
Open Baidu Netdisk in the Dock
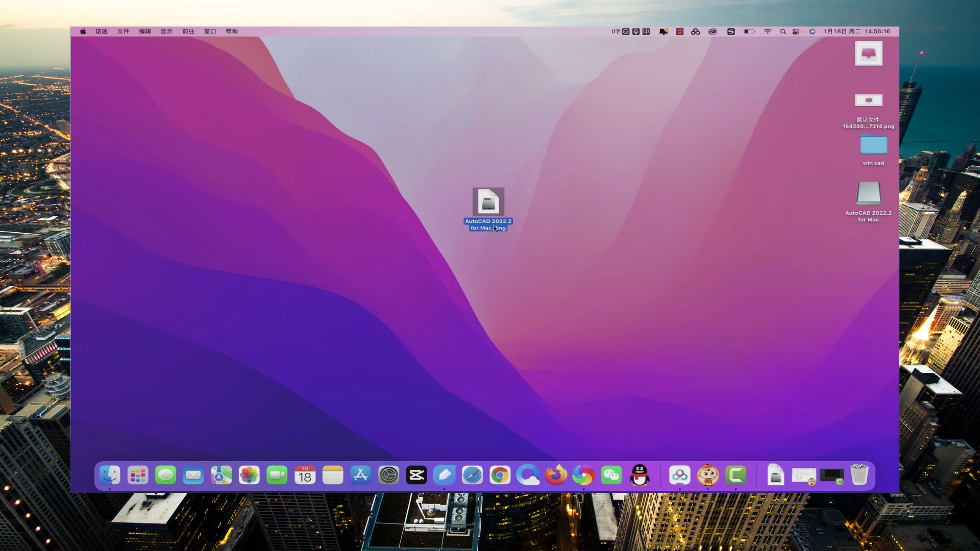tap(680, 475)
